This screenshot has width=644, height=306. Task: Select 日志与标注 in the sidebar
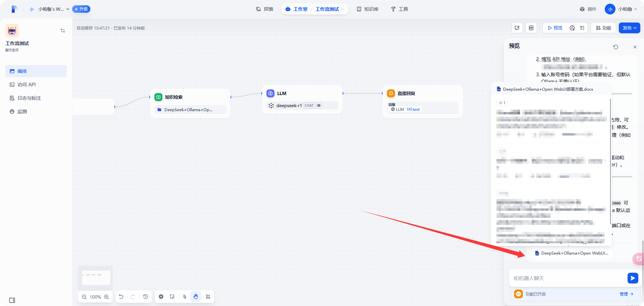(x=29, y=98)
